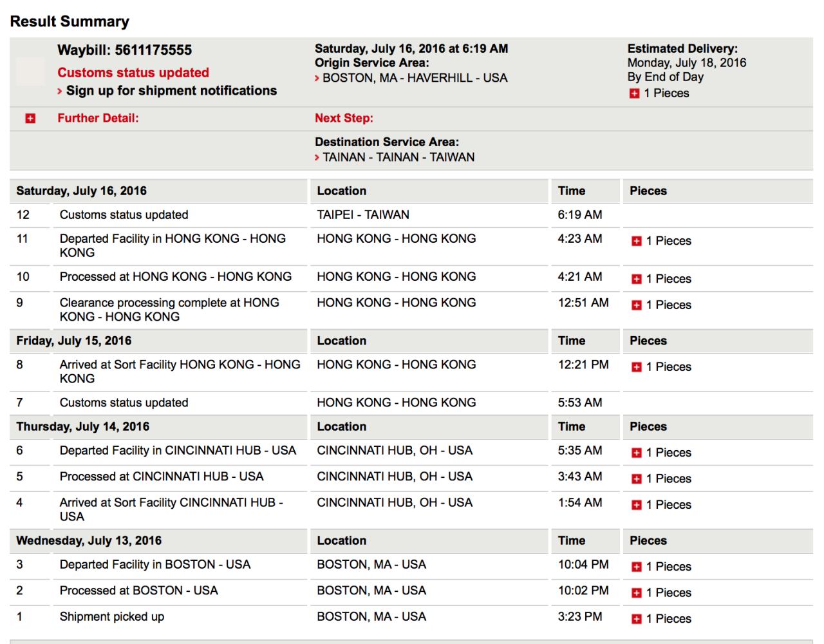Click the Customs status updated red heading
The image size is (824, 644).
tap(133, 73)
